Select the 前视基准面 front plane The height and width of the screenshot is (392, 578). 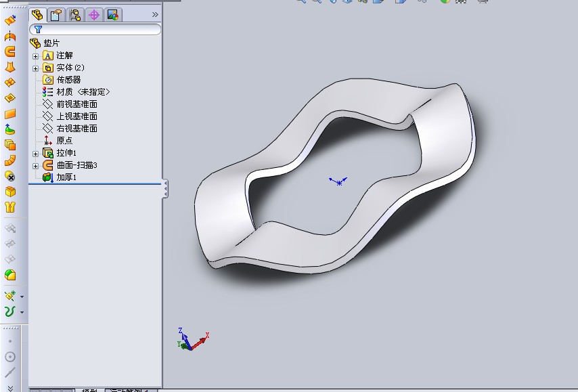click(x=70, y=104)
